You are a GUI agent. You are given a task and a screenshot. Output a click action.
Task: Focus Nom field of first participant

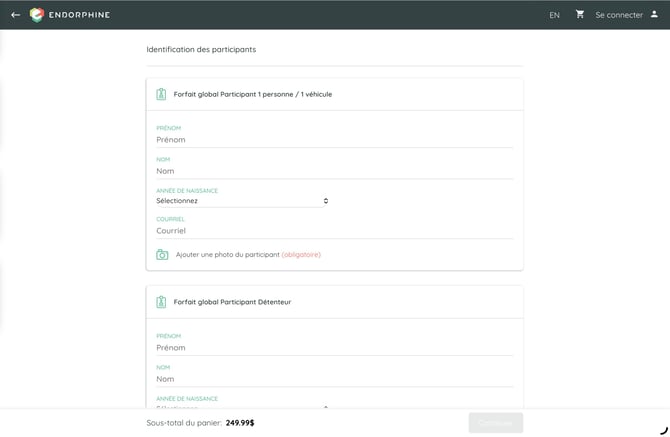335,171
